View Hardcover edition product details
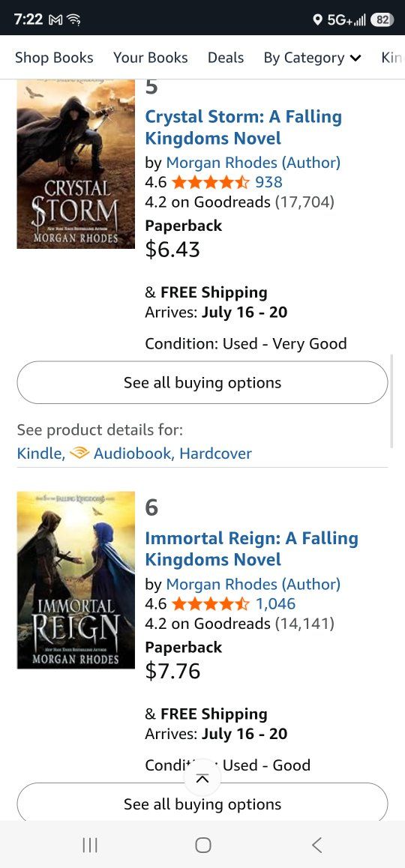Viewport: 405px width, 868px height. (215, 453)
